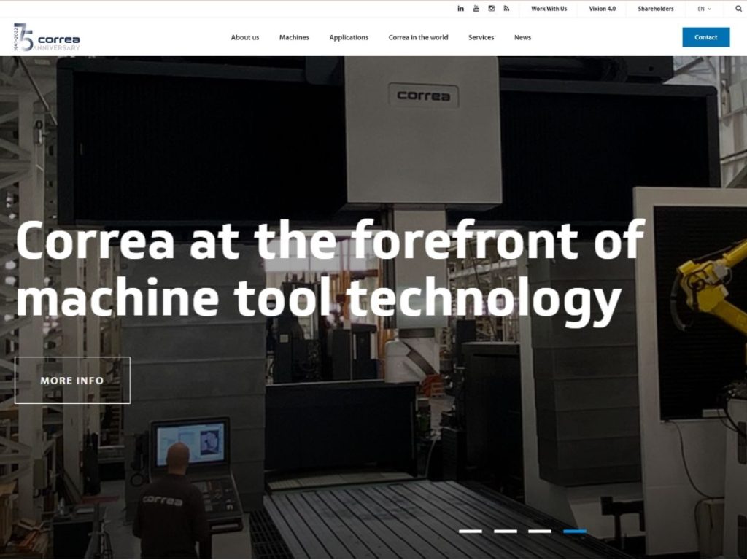Click the Correa 75 anniversary logo
Image resolution: width=747 pixels, height=560 pixels.
[x=47, y=37]
